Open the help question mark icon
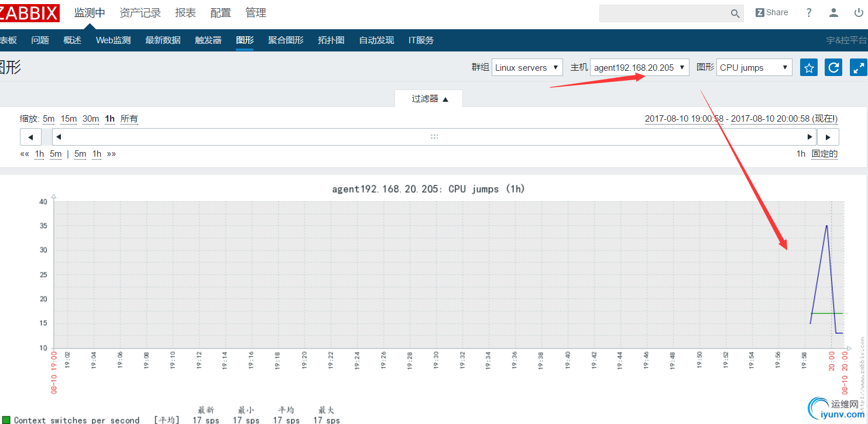This screenshot has height=424, width=868. coord(809,12)
